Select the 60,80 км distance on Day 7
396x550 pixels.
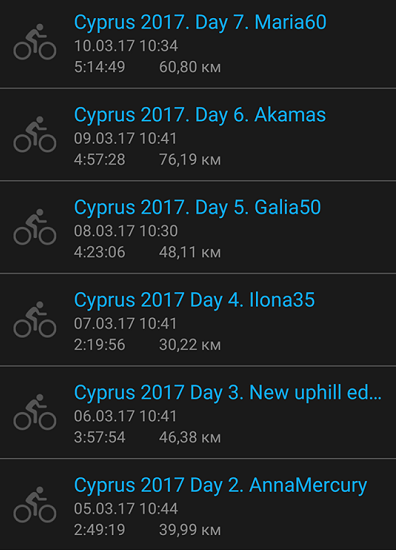click(190, 67)
